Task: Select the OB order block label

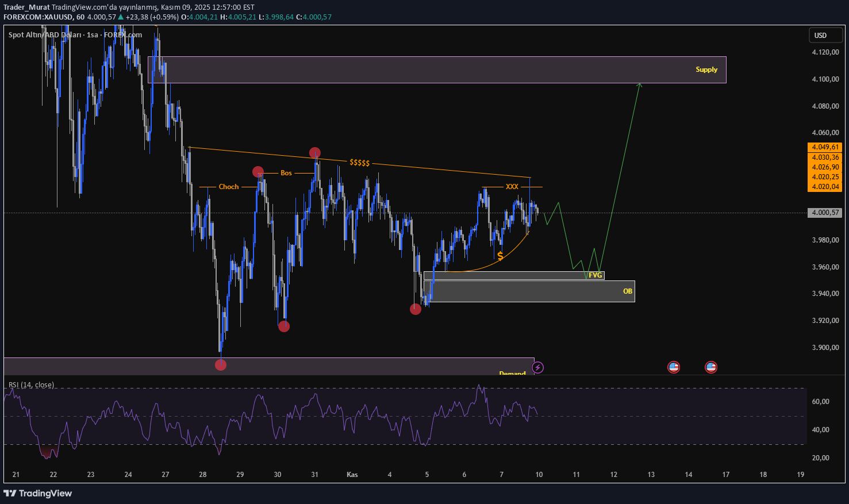Action: click(x=627, y=291)
